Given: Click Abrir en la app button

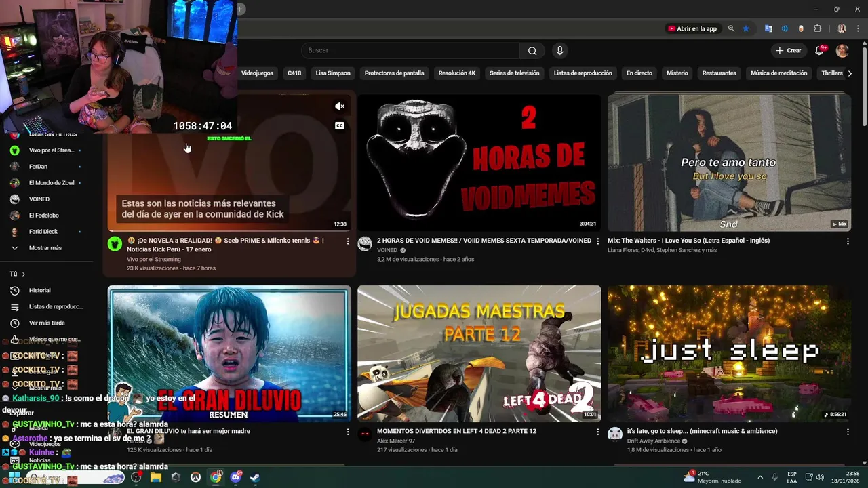Looking at the screenshot, I should pyautogui.click(x=692, y=28).
